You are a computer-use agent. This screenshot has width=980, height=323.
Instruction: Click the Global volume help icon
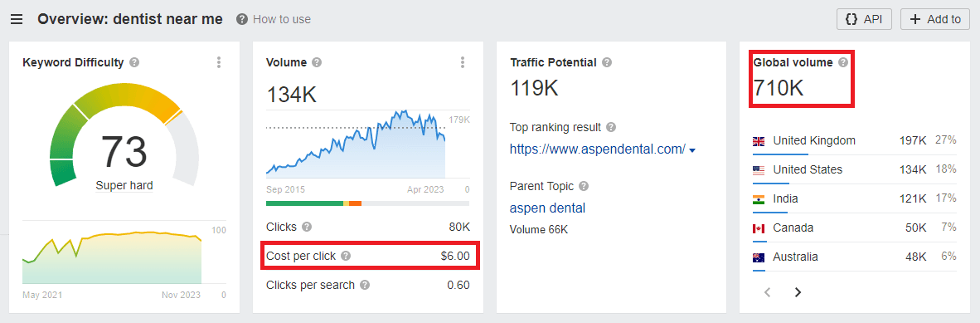tap(843, 62)
